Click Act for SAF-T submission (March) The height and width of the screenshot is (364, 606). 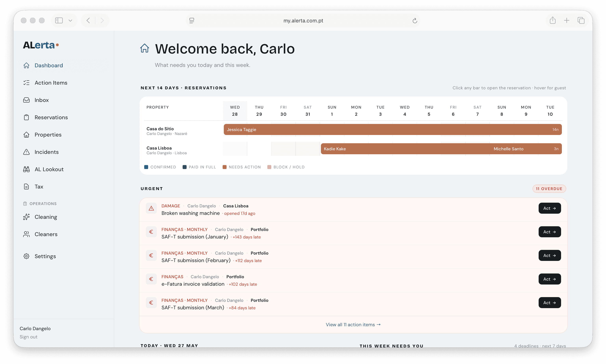coord(549,303)
